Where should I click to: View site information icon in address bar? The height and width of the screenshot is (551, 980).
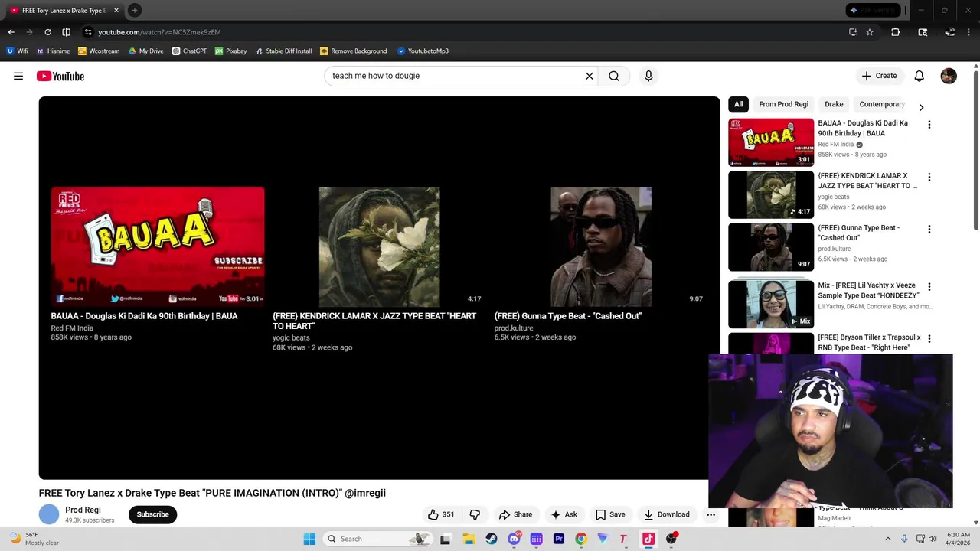click(88, 32)
